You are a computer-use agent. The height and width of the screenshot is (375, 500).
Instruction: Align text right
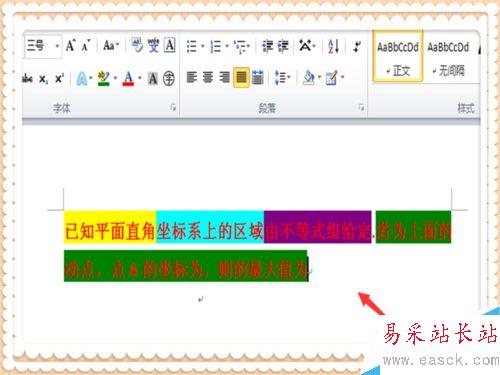(x=224, y=77)
